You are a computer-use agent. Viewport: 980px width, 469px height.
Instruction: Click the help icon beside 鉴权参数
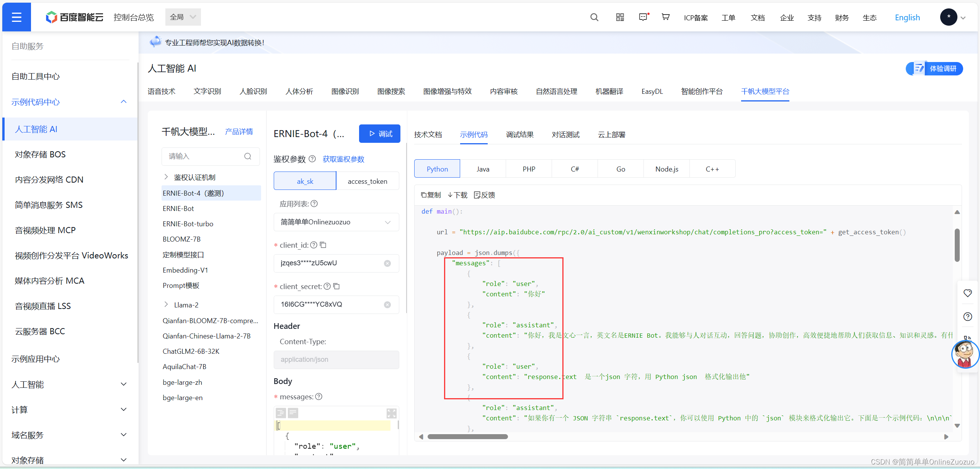pos(312,159)
